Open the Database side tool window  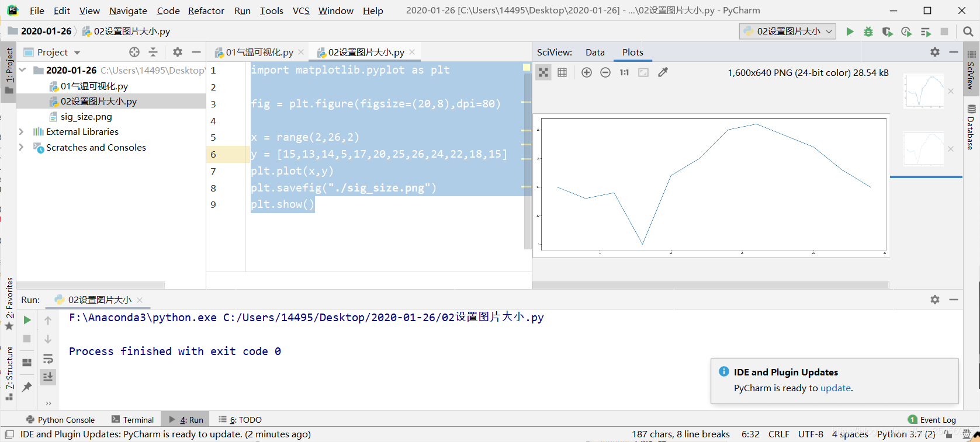[971, 127]
